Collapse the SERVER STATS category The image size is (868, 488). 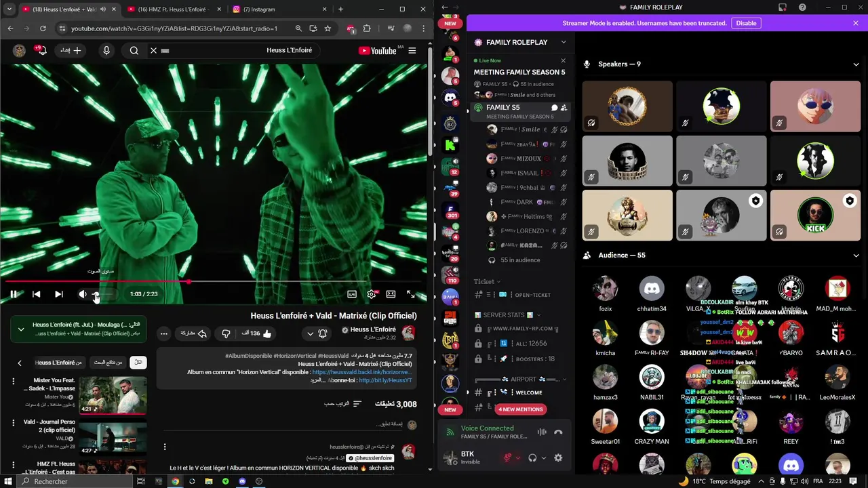point(508,315)
